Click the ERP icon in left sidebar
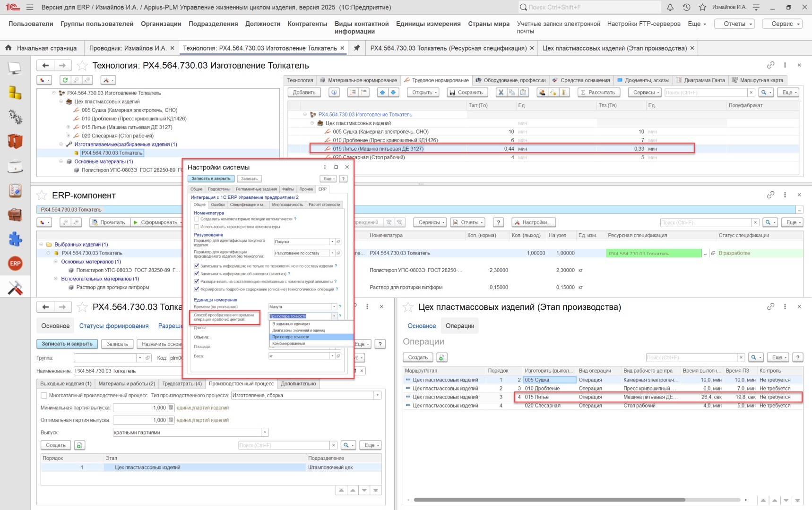 [15, 263]
